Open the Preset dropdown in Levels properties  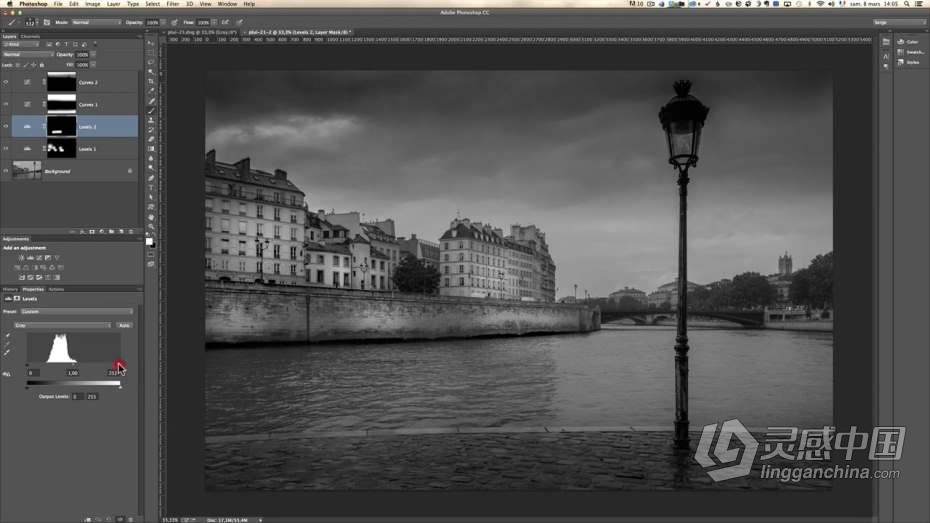tap(77, 311)
